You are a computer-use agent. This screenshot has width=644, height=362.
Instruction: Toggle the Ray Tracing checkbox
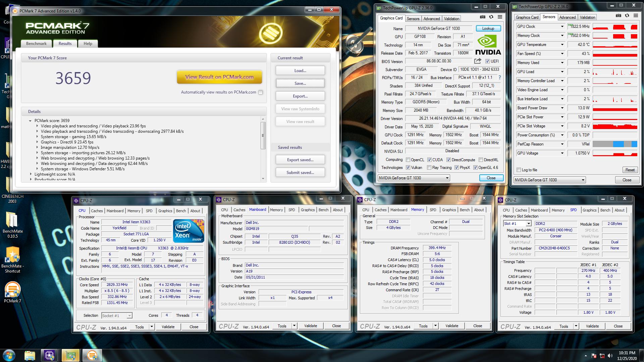tap(429, 168)
